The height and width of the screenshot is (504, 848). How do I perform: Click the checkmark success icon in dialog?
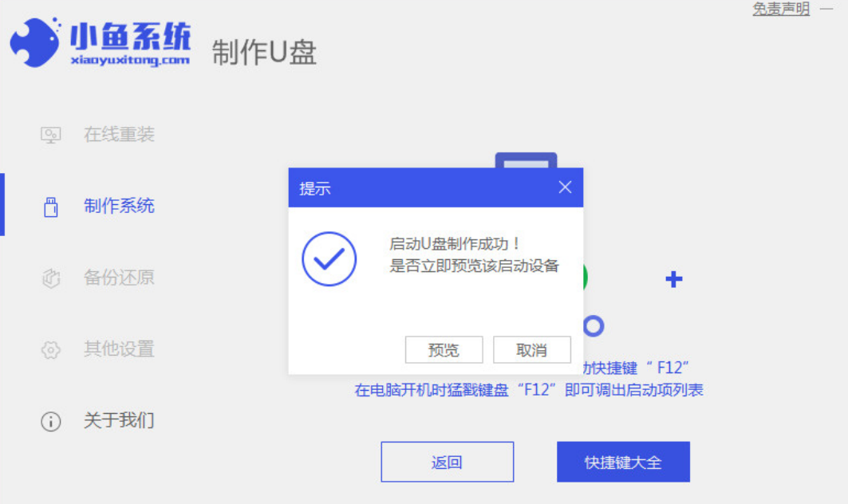[x=329, y=259]
